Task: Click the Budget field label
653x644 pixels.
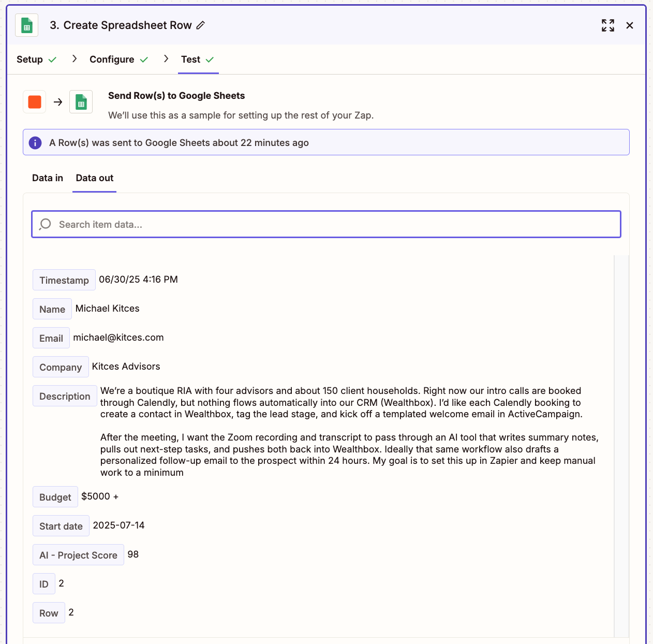Action: click(x=55, y=497)
